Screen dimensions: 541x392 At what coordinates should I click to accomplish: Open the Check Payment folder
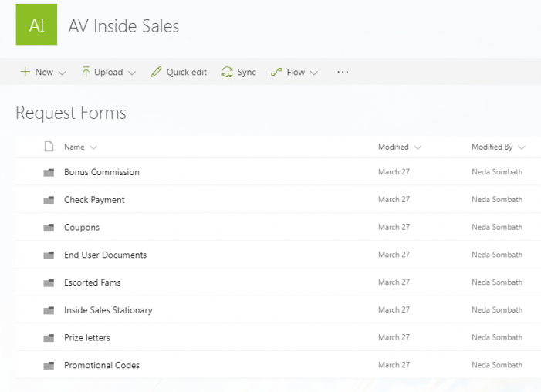[94, 200]
